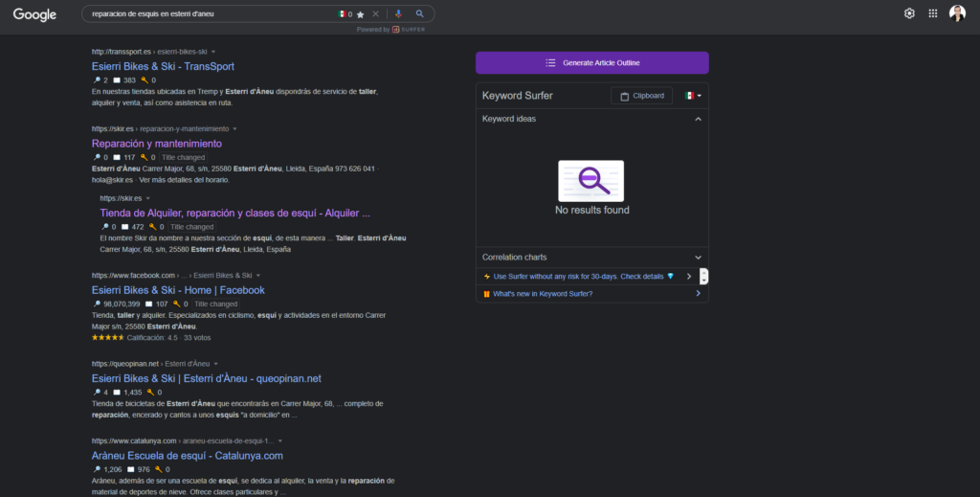Click the magnifier search button
Image resolution: width=980 pixels, height=497 pixels.
pos(420,13)
